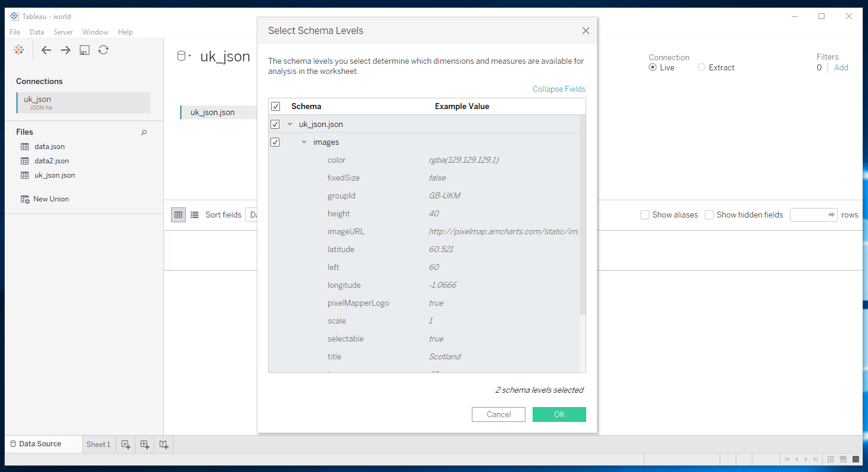868x472 pixels.
Task: Show the sheet sorter grid icon
Action: tap(831, 459)
